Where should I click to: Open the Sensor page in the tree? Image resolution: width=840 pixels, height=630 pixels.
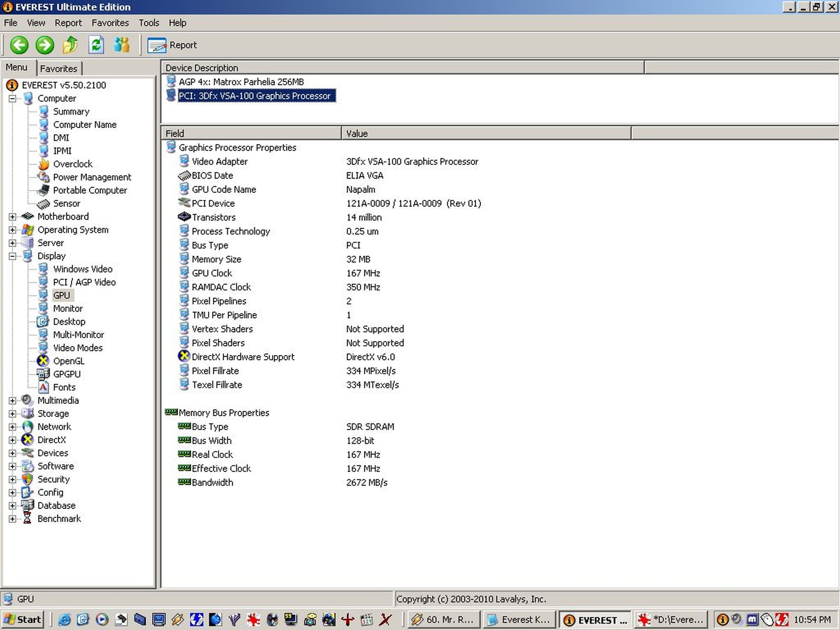pyautogui.click(x=67, y=203)
